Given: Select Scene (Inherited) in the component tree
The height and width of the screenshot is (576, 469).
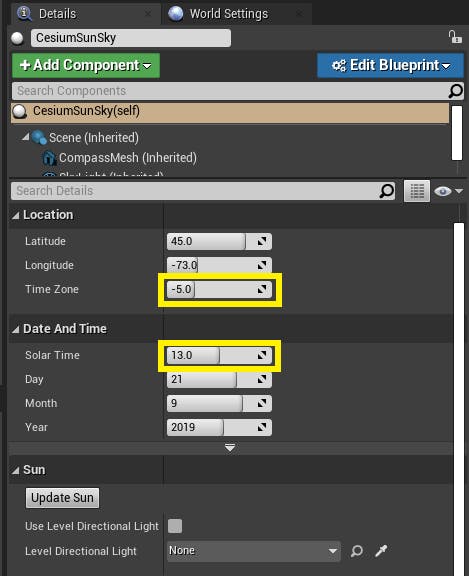Looking at the screenshot, I should click(x=94, y=138).
